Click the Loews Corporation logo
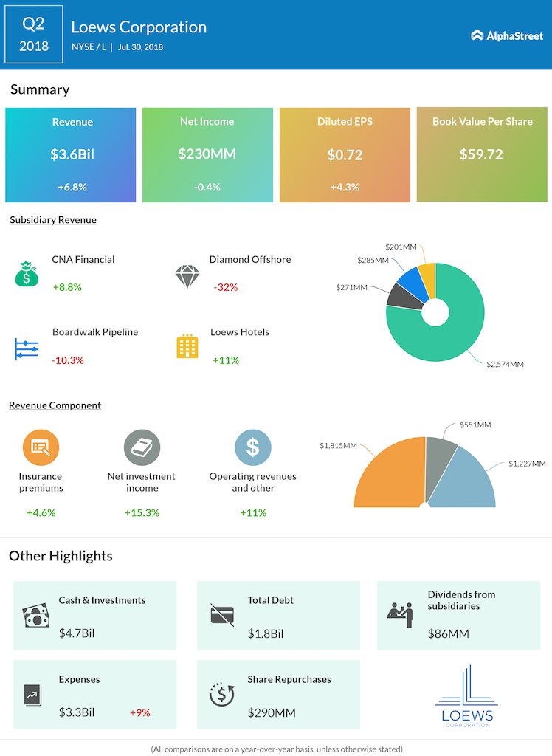The height and width of the screenshot is (756, 552). [x=466, y=696]
